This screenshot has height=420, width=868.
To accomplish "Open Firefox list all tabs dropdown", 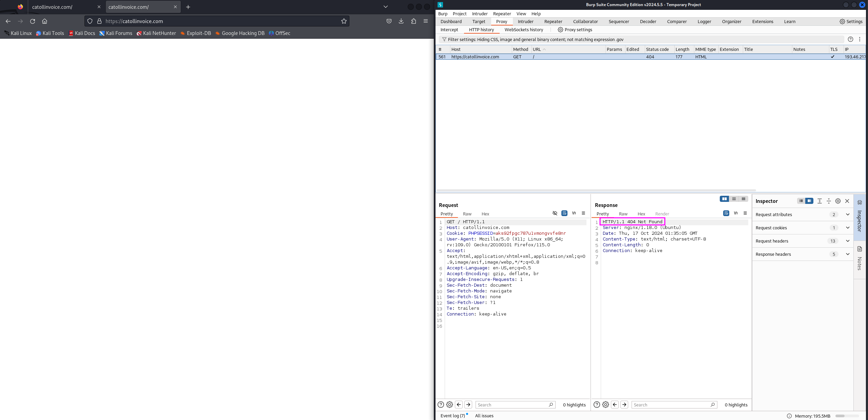I will tap(385, 7).
